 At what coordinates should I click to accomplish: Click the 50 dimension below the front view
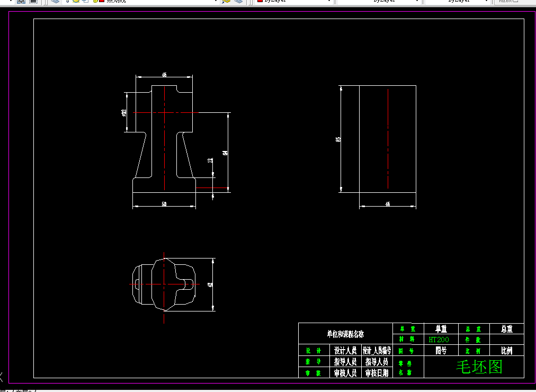tap(164, 204)
